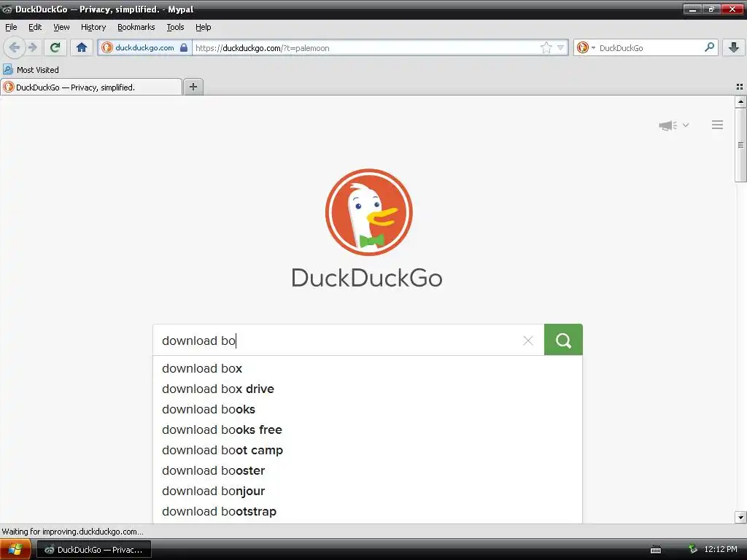Click the DuckDuckGo favicon in search box

[582, 47]
